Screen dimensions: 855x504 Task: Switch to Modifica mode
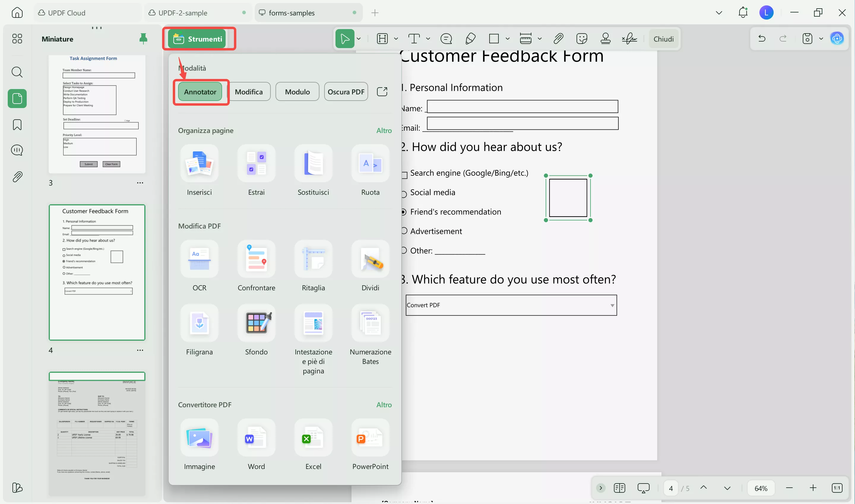pyautogui.click(x=249, y=92)
